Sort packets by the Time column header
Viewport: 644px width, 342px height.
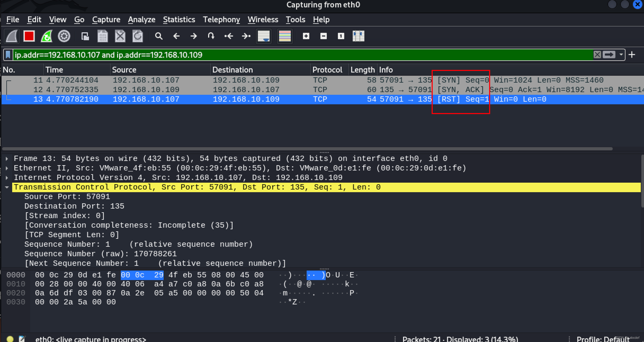(77, 70)
